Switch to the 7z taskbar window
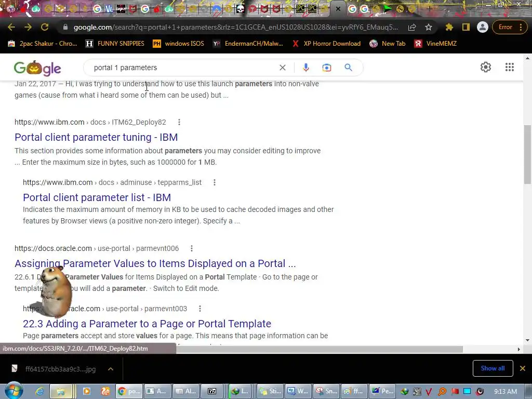The height and width of the screenshot is (399, 532). 212,391
